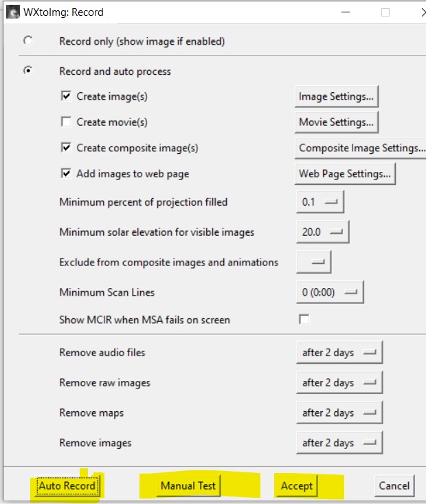Toggle the Create composite image(s) checkbox
This screenshot has width=426, height=504.
pyautogui.click(x=66, y=148)
